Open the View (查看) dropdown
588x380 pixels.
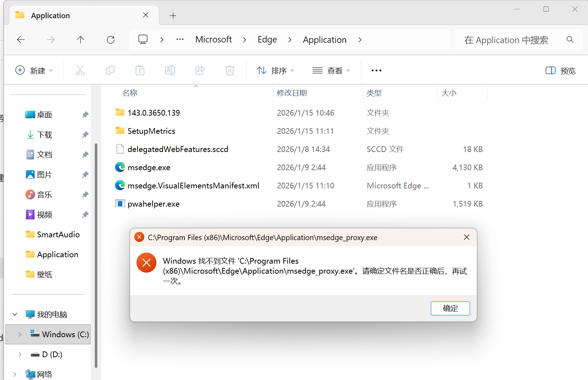pos(331,71)
